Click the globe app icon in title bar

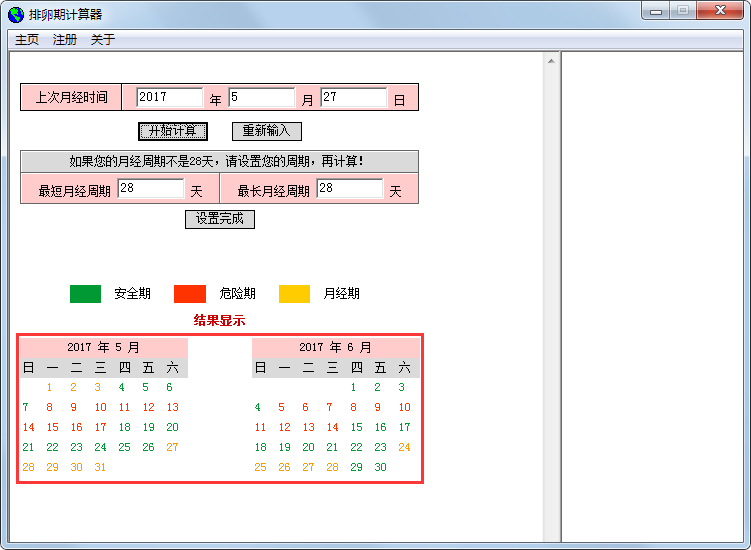[x=16, y=14]
